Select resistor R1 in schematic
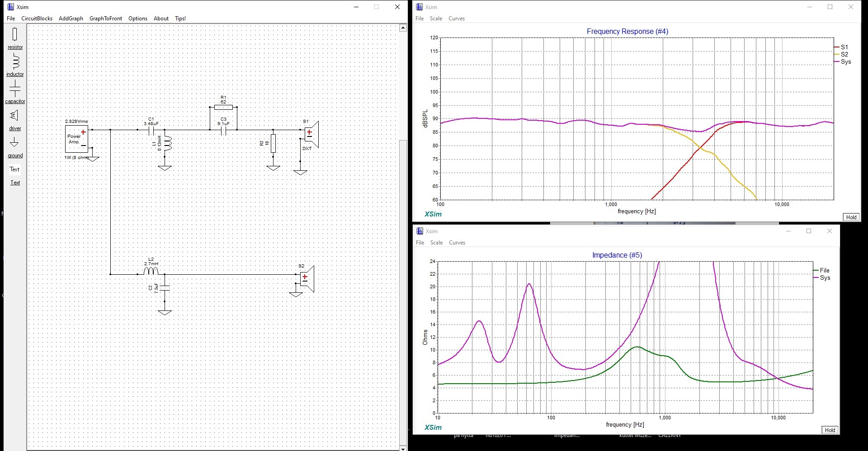This screenshot has height=451, width=868. [x=223, y=107]
